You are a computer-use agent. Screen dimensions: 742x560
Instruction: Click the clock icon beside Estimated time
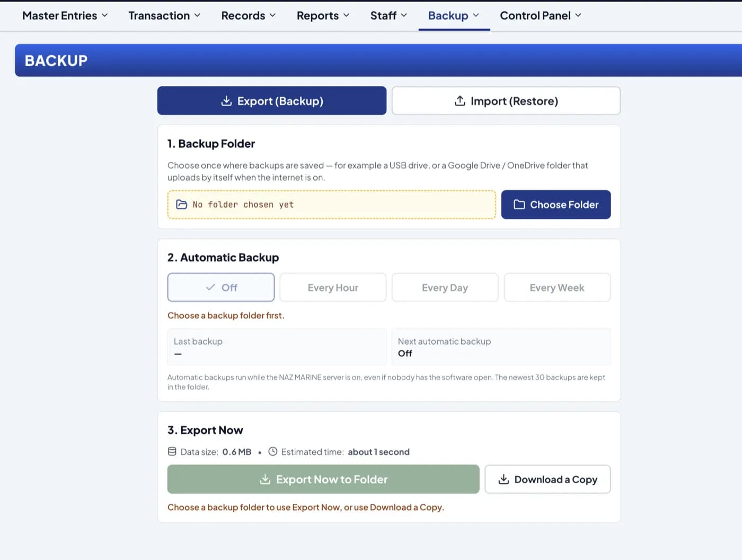point(273,451)
